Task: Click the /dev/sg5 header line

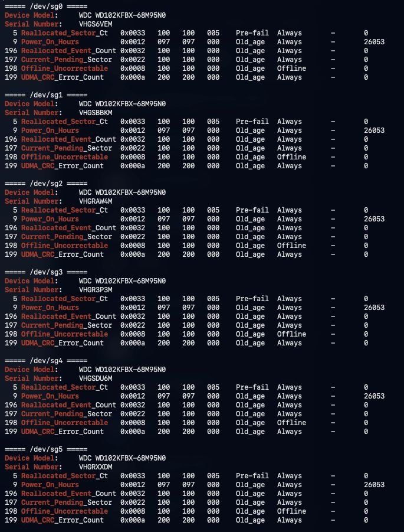Action: point(46,449)
